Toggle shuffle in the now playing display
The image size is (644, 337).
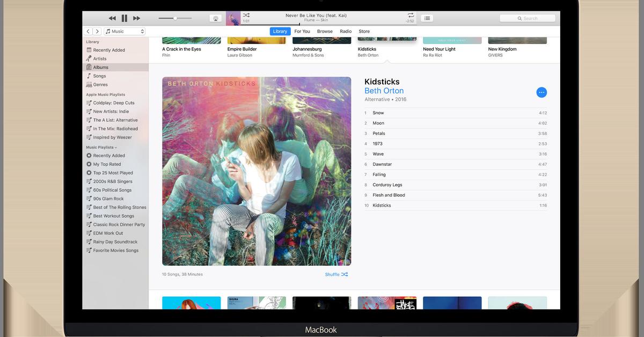pos(246,15)
